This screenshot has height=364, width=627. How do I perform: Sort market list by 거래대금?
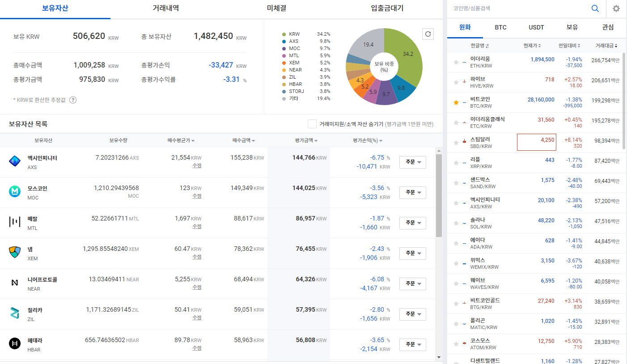coord(607,46)
